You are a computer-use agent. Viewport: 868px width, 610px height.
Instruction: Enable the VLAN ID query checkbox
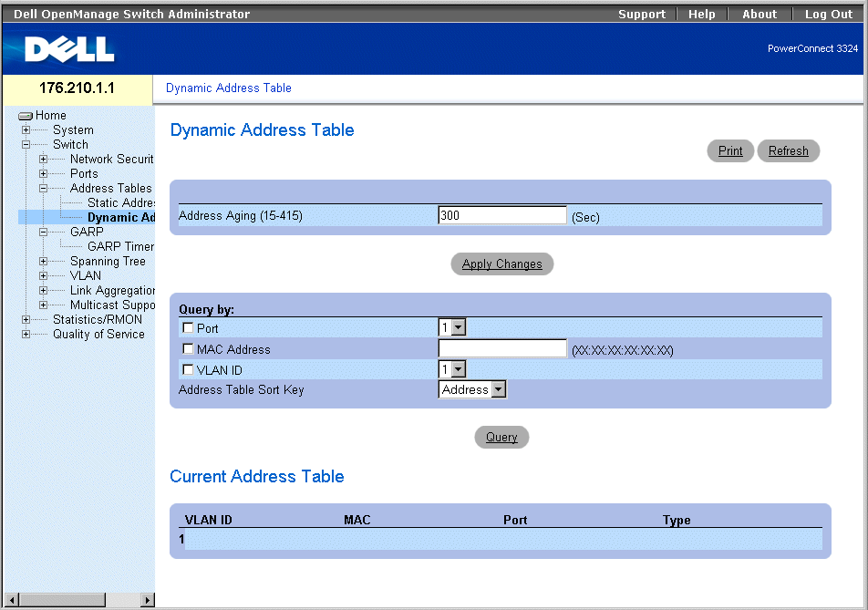click(188, 369)
